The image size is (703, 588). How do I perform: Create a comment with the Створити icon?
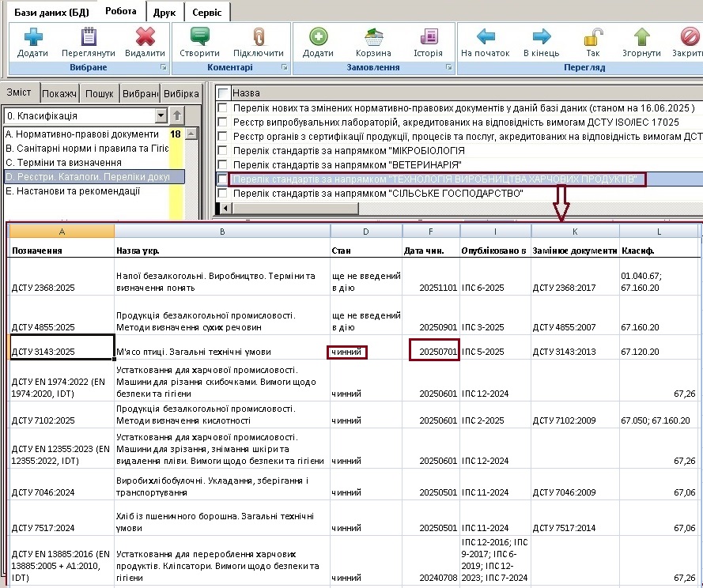click(199, 37)
